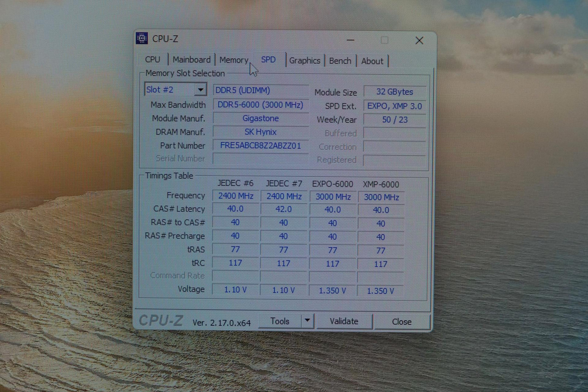Click the XMP-6000 column header
The width and height of the screenshot is (588, 392).
(381, 184)
